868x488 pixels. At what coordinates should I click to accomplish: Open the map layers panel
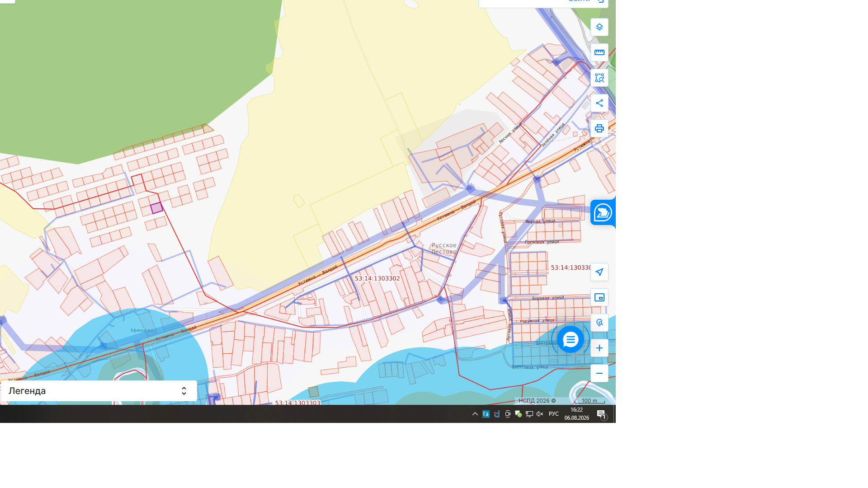[599, 27]
